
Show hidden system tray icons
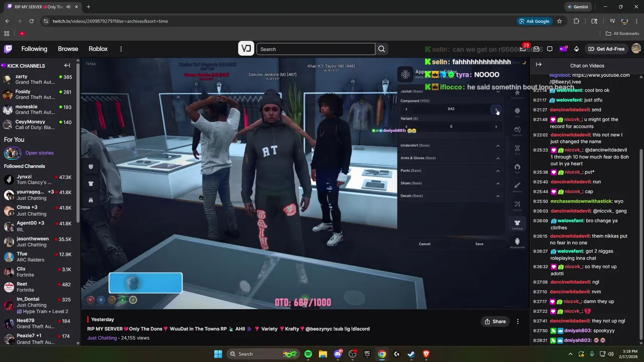point(571,354)
